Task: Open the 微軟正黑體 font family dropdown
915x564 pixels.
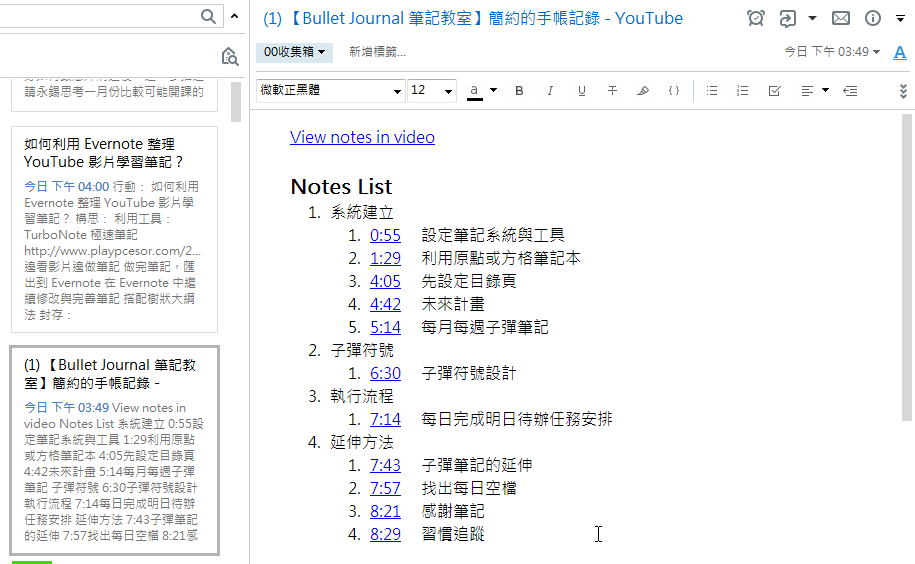Action: 330,90
